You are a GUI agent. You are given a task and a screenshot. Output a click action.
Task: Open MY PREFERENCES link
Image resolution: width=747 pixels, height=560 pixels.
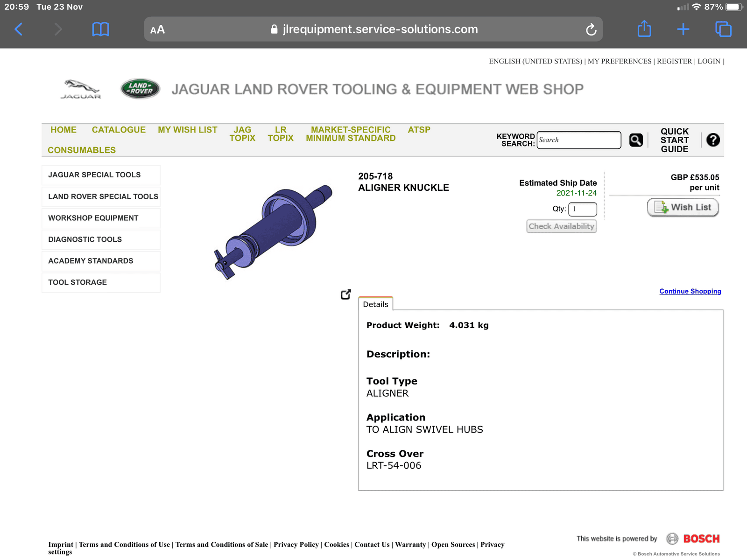[x=620, y=61]
